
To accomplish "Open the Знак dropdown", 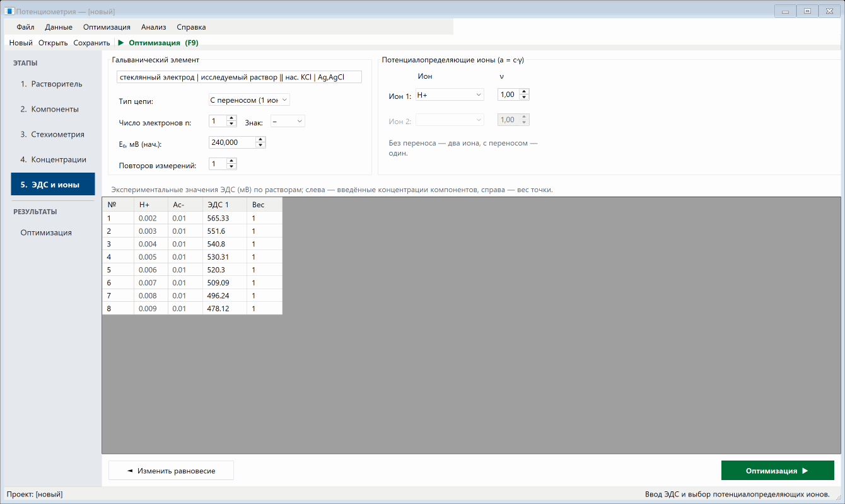I will pos(288,121).
